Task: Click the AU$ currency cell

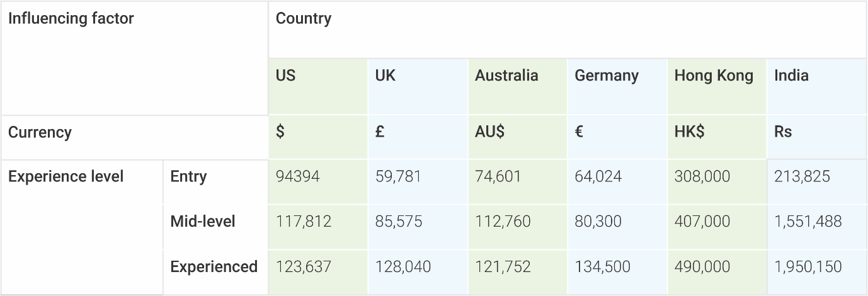Action: (x=518, y=137)
